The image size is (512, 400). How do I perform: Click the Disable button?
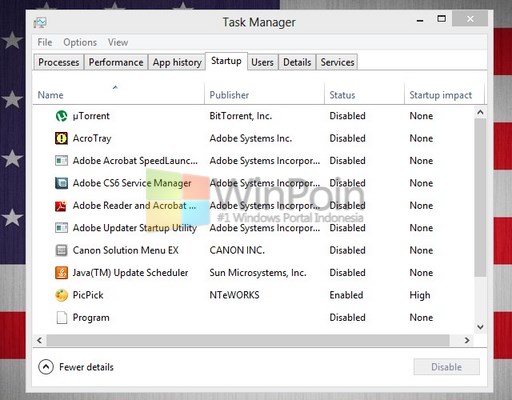tap(447, 367)
